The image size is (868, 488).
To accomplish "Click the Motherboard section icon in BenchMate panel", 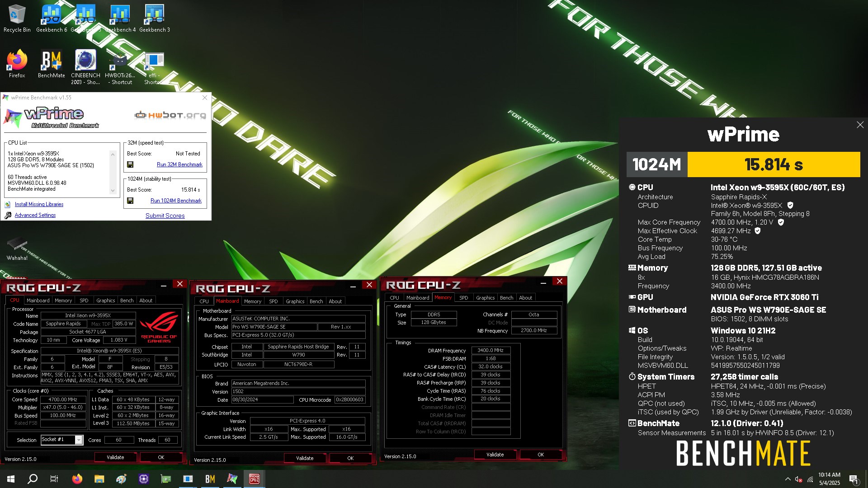I will pyautogui.click(x=632, y=310).
